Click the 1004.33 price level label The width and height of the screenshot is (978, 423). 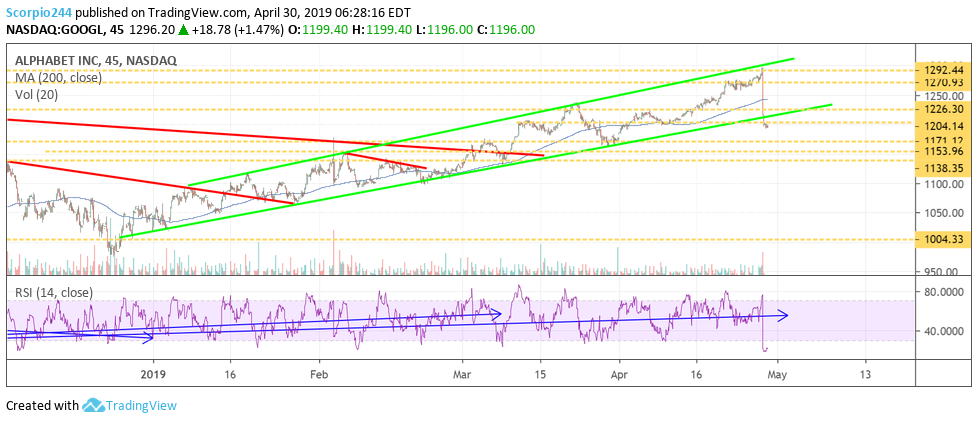(x=942, y=240)
